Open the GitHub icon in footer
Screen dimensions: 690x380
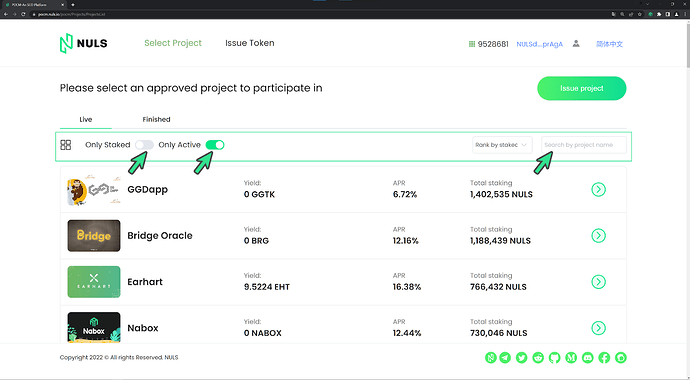554,358
